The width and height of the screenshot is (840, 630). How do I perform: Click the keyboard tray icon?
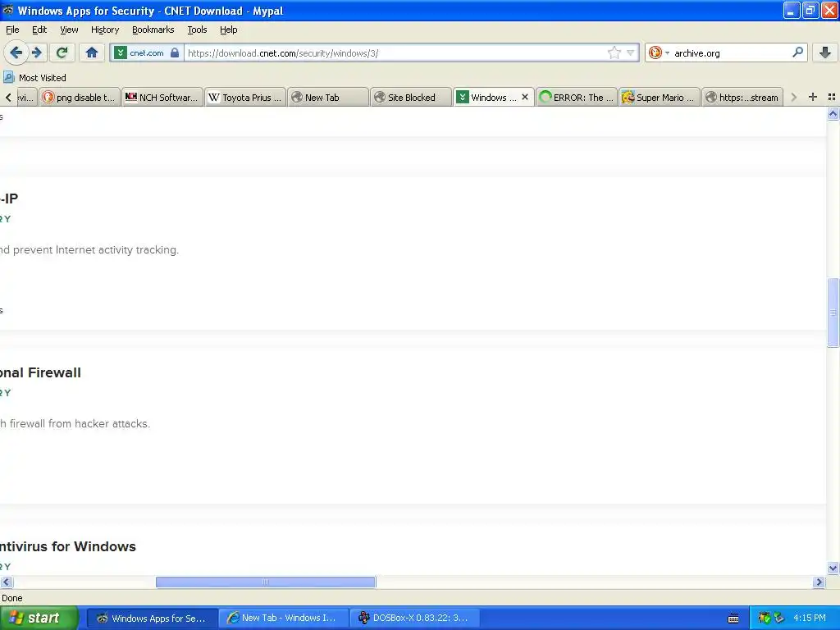(x=733, y=619)
